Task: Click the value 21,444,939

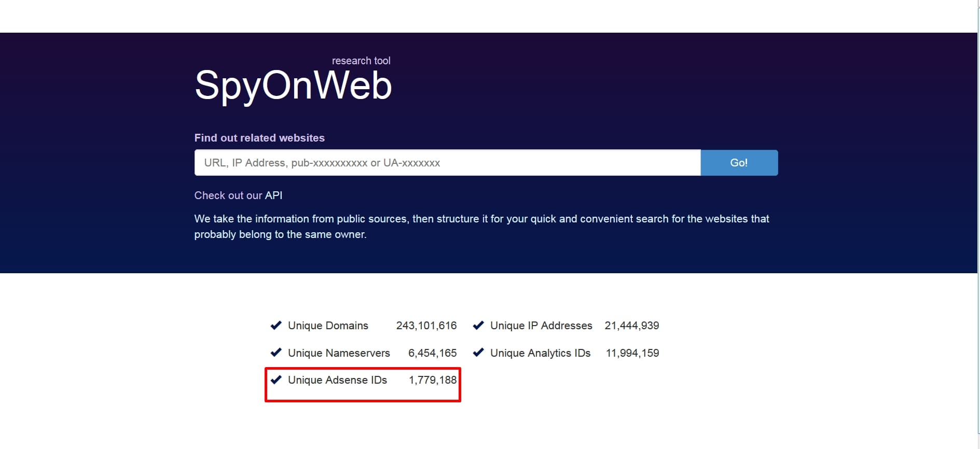Action: click(x=632, y=326)
